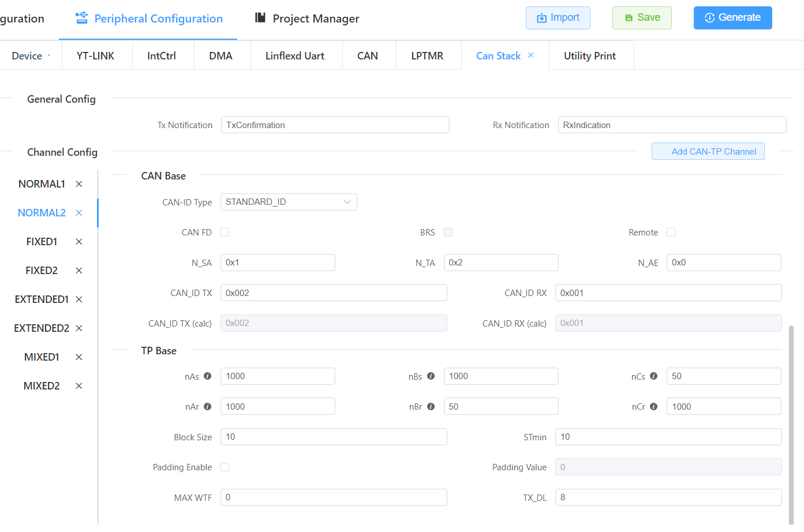804x532 pixels.
Task: Toggle the Remote checkbox
Action: click(x=671, y=233)
